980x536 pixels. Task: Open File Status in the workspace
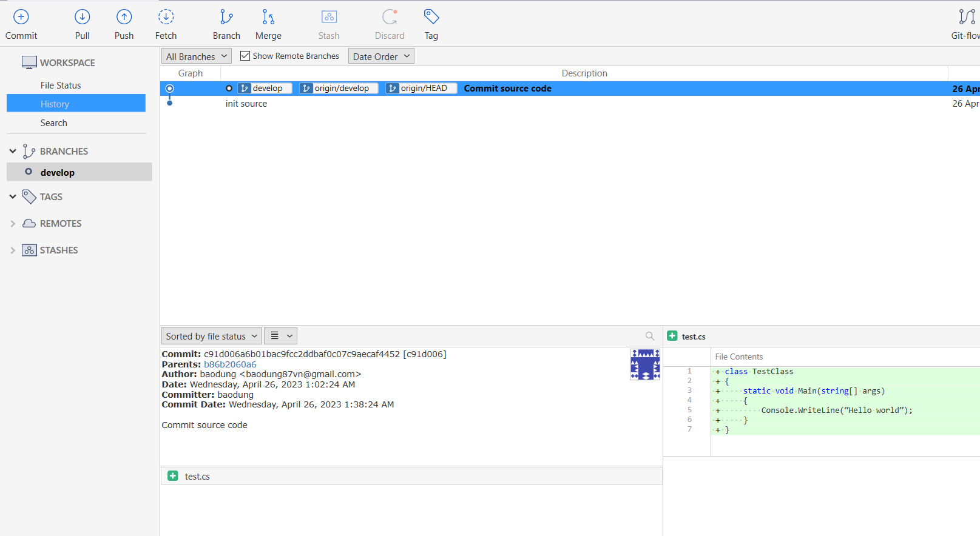point(61,85)
